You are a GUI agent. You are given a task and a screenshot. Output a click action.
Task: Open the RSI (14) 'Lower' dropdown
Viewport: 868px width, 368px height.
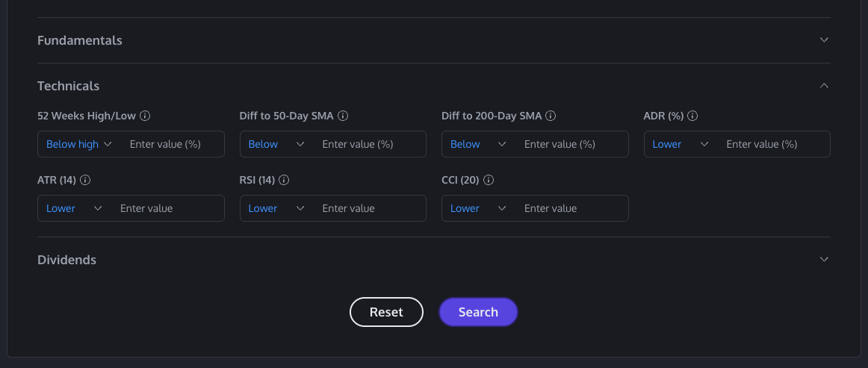276,208
